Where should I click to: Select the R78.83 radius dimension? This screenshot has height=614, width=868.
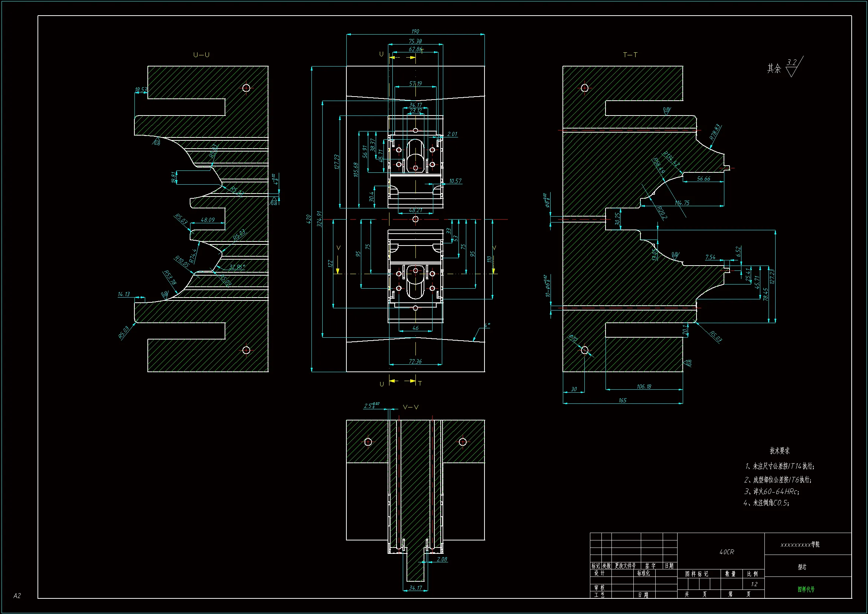pos(715,132)
